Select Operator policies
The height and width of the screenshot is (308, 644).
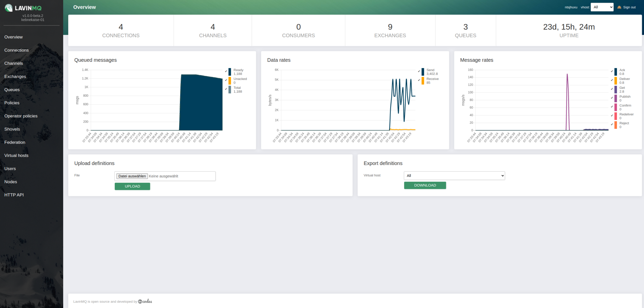pyautogui.click(x=21, y=116)
